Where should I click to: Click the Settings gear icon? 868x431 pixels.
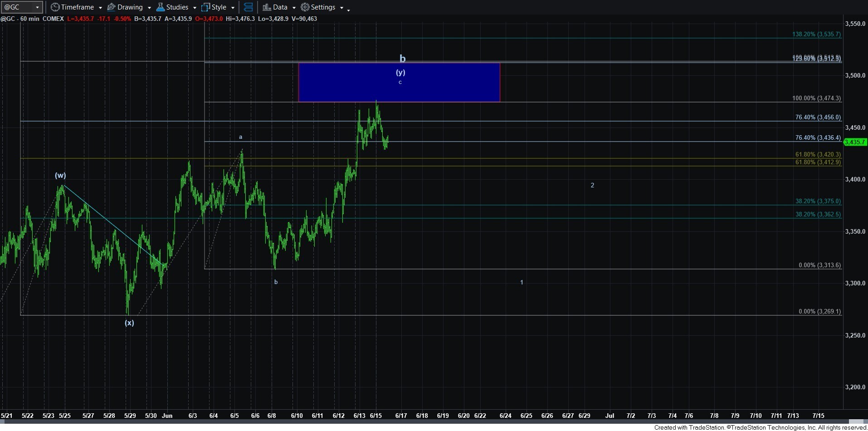point(305,7)
